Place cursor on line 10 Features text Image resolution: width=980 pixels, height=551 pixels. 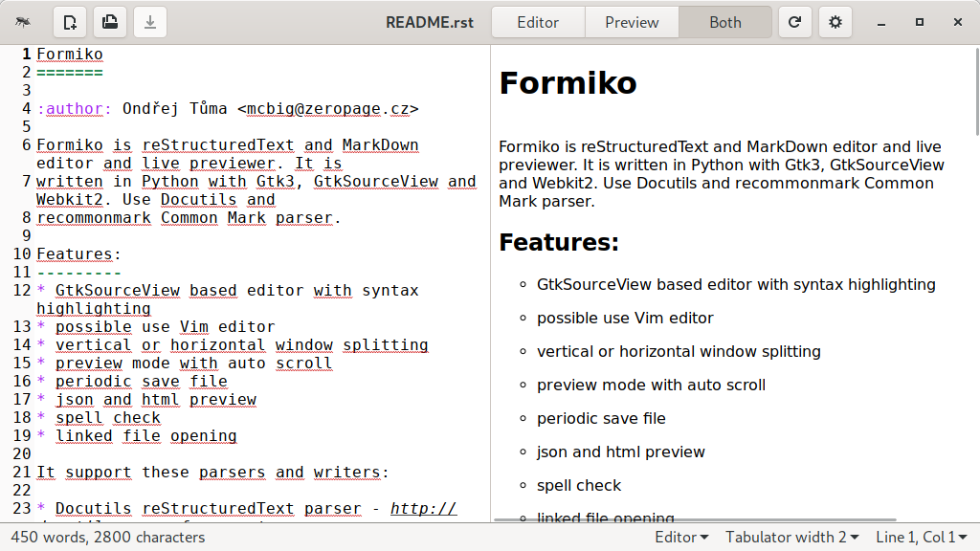pyautogui.click(x=75, y=254)
